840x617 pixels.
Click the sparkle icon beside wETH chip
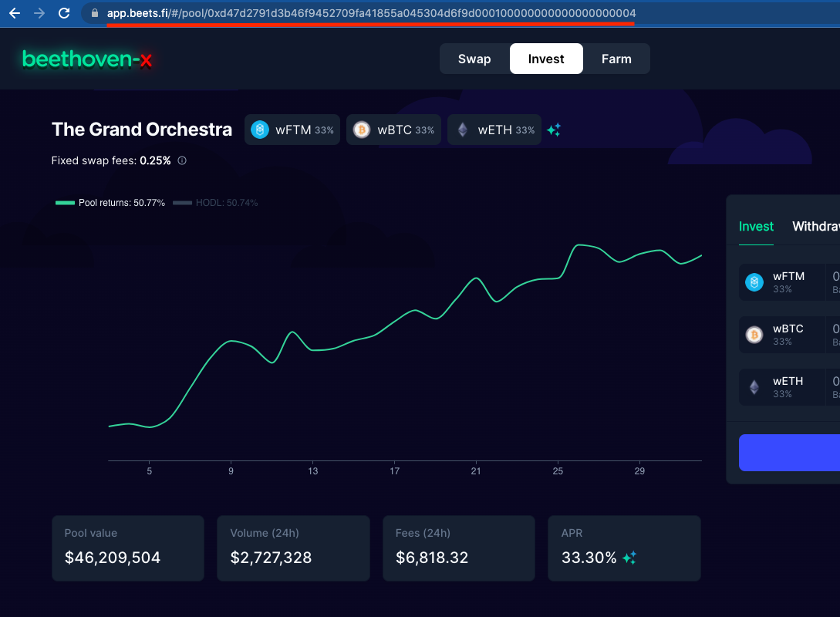pos(554,130)
